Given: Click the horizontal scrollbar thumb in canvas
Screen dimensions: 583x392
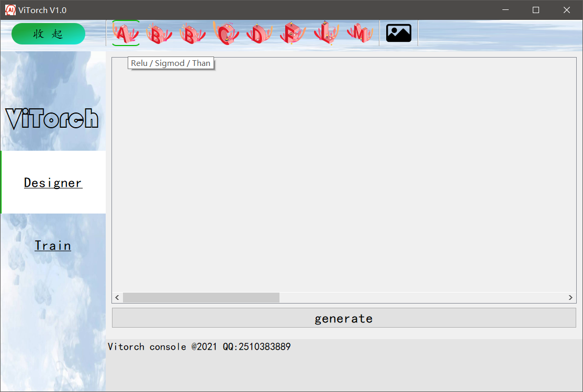Looking at the screenshot, I should click(x=201, y=298).
